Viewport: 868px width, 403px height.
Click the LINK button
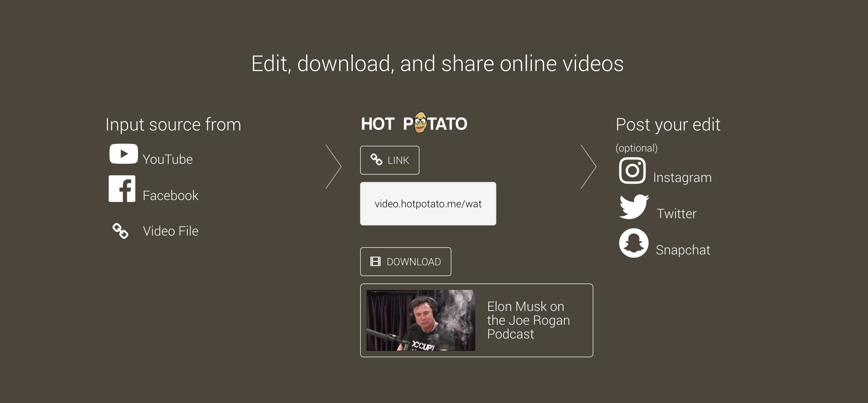(390, 160)
